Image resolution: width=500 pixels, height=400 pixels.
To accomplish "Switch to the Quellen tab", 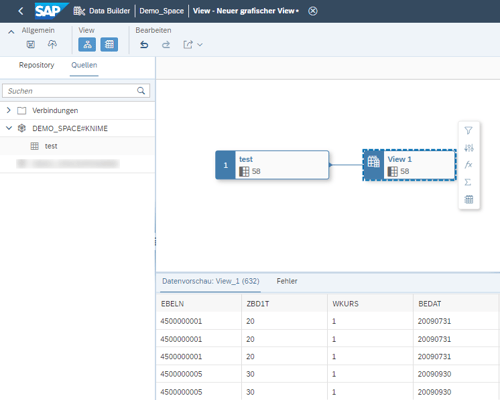I will [x=84, y=65].
